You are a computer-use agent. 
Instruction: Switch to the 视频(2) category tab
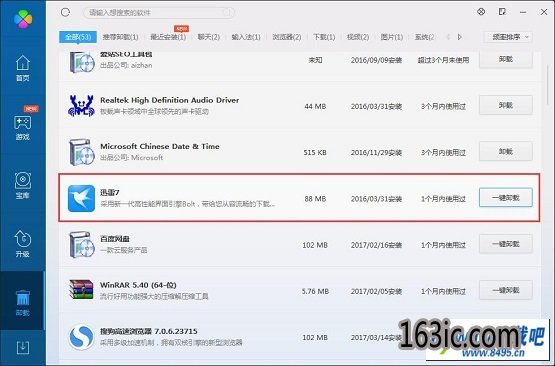point(358,37)
